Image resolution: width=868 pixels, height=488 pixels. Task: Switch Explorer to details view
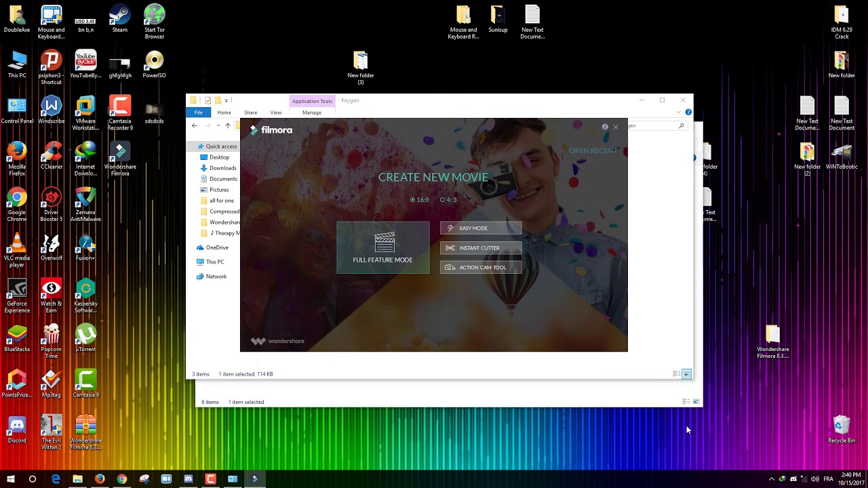click(676, 374)
